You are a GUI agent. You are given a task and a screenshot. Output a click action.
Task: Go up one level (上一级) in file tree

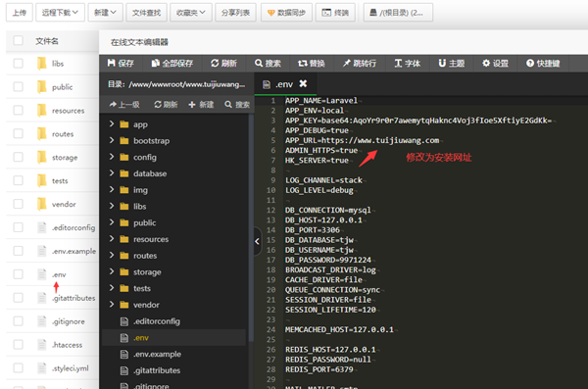pyautogui.click(x=124, y=104)
